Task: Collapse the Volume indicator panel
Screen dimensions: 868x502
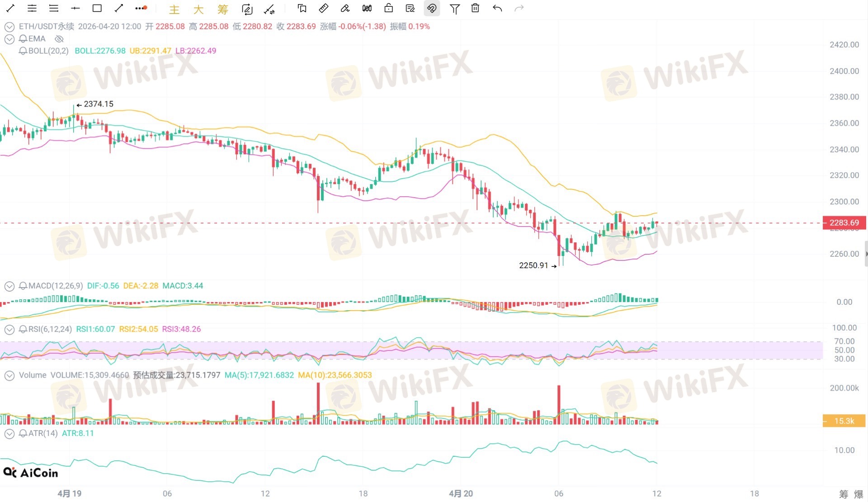Action: point(9,375)
